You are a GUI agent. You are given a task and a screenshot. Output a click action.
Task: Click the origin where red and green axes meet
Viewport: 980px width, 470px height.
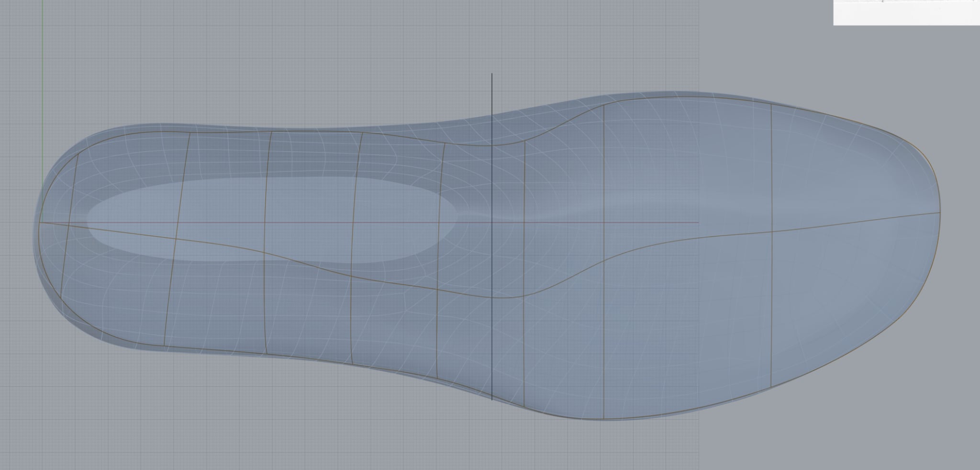(43, 223)
